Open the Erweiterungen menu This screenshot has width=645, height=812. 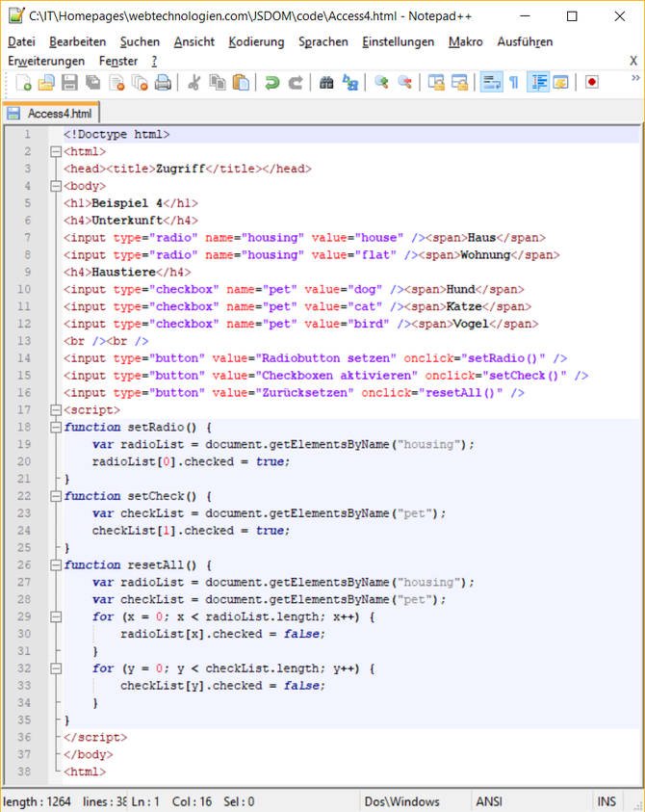(46, 61)
